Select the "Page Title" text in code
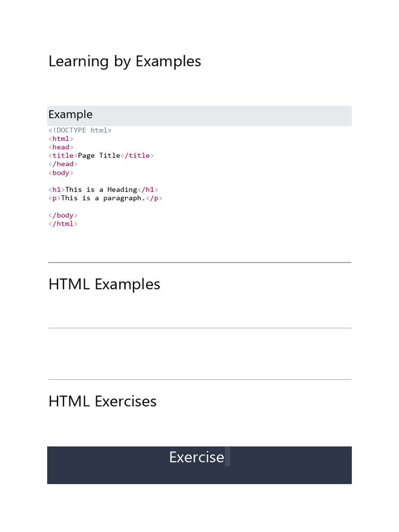This screenshot has width=399, height=532. click(99, 155)
